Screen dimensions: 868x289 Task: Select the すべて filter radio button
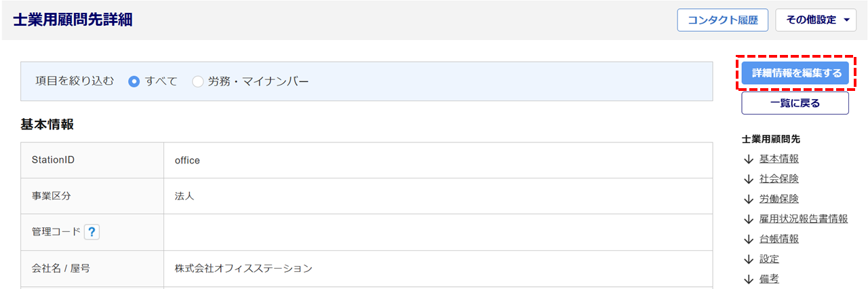(134, 81)
